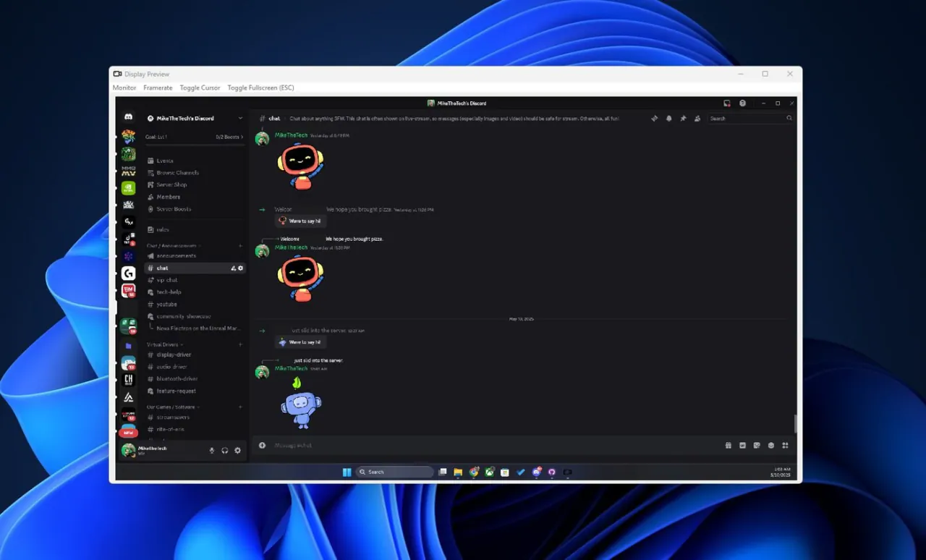Collapse the Chat / Announcements category
Viewport: 926px width, 560px height.
tap(174, 246)
